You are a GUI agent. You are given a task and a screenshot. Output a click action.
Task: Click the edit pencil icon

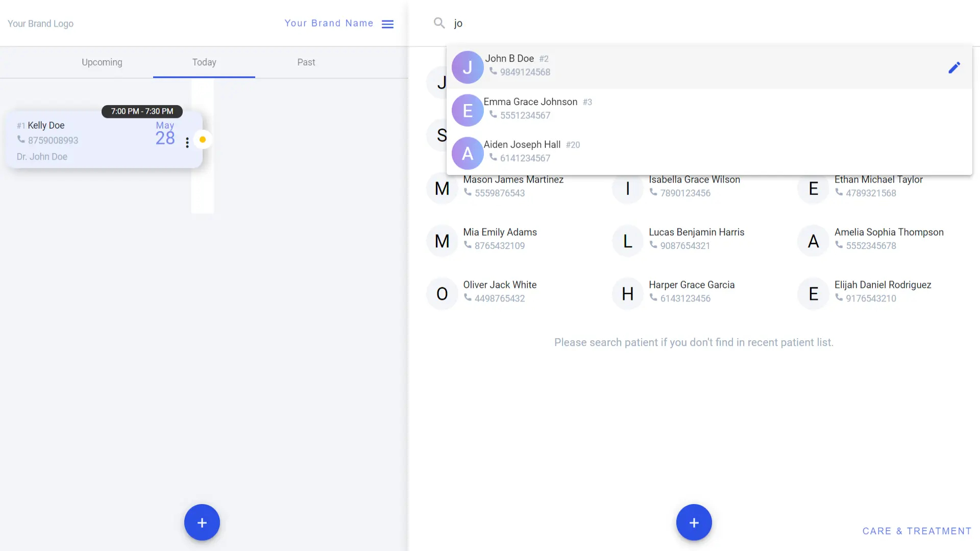(x=954, y=67)
